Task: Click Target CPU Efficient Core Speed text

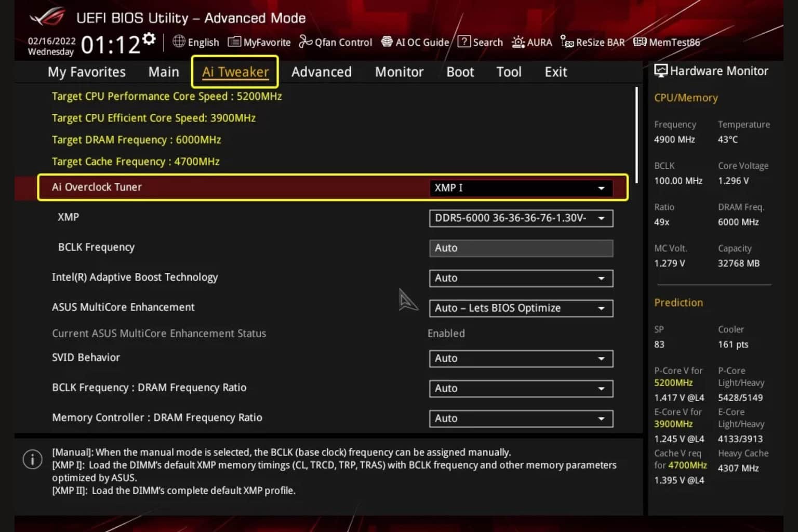Action: coord(154,118)
